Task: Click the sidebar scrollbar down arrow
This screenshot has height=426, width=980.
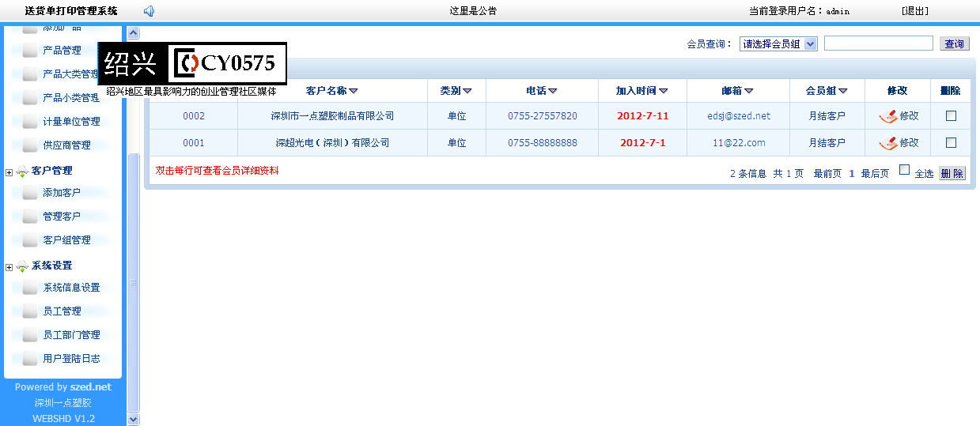Action: point(133,419)
